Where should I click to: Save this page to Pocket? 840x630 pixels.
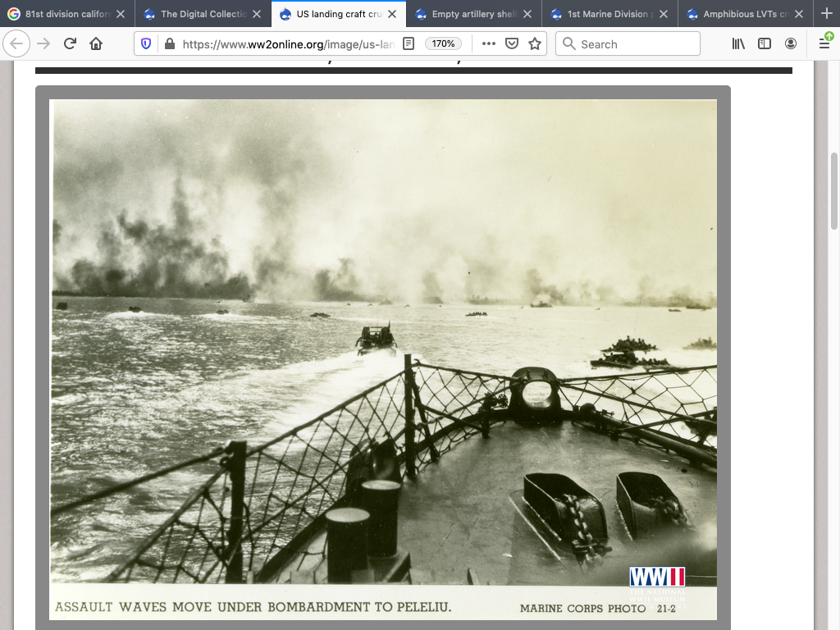click(x=512, y=44)
